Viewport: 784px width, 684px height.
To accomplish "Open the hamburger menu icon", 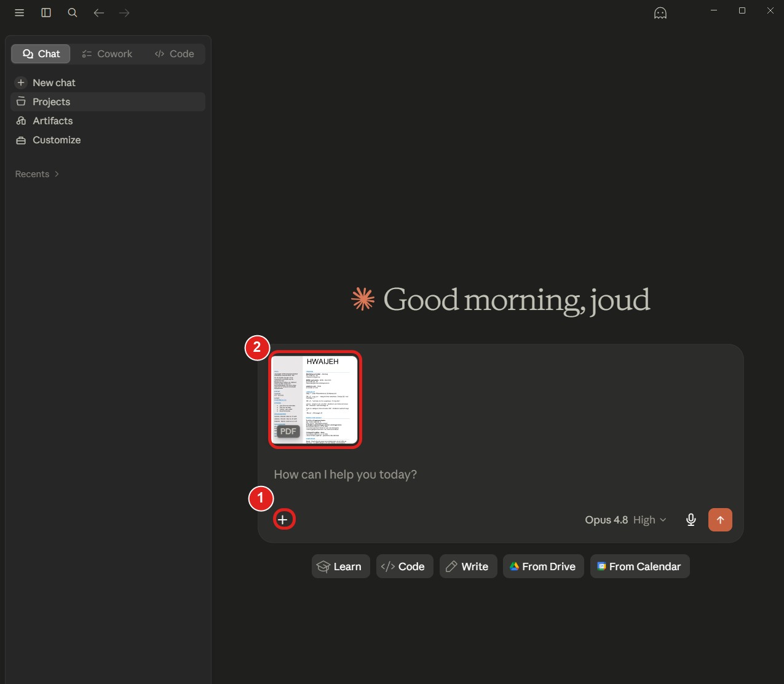I will (19, 12).
